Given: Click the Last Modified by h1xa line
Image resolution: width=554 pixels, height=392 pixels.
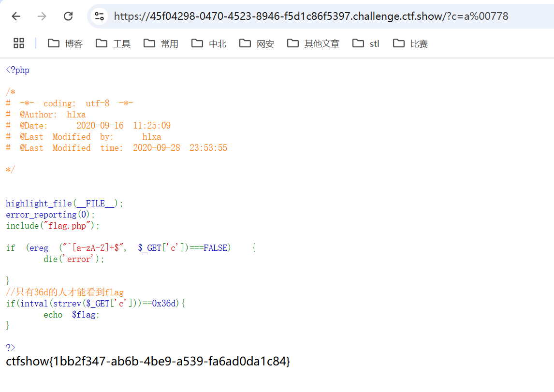Looking at the screenshot, I should 84,137.
